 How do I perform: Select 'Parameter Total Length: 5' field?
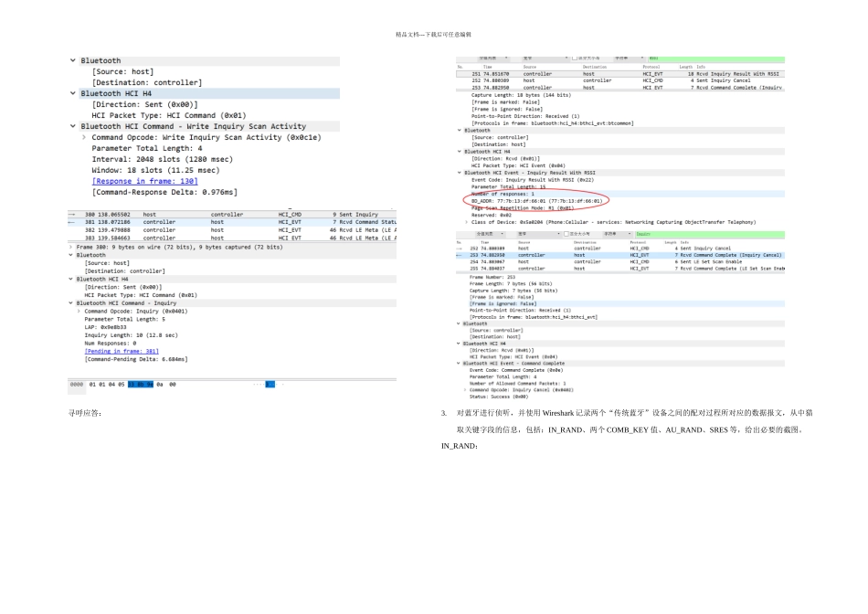coord(124,320)
